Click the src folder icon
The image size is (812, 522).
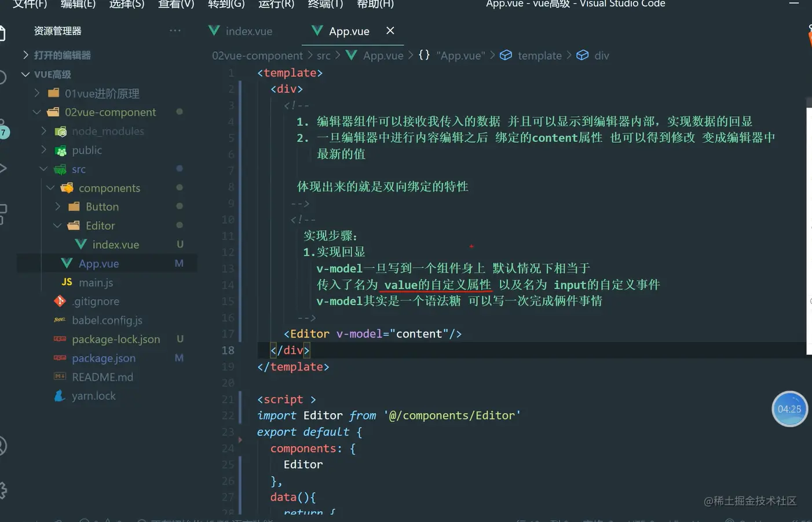tap(60, 169)
